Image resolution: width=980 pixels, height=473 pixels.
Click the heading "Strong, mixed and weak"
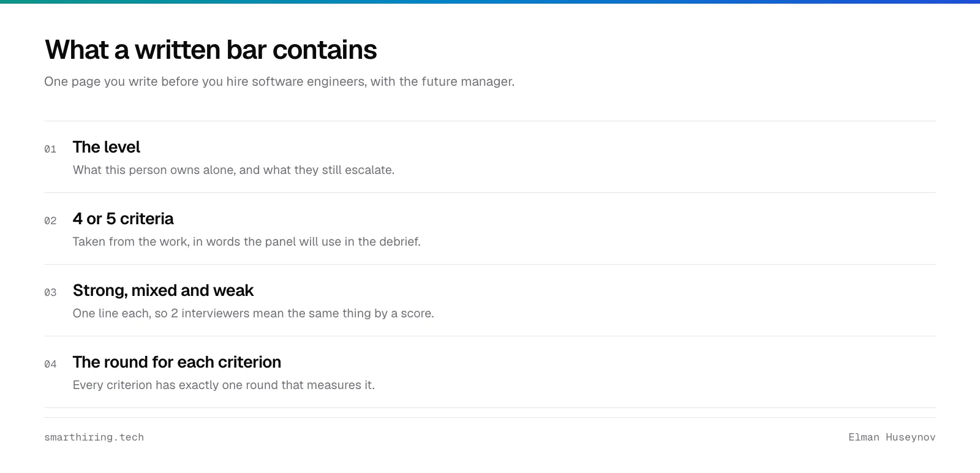coord(163,290)
